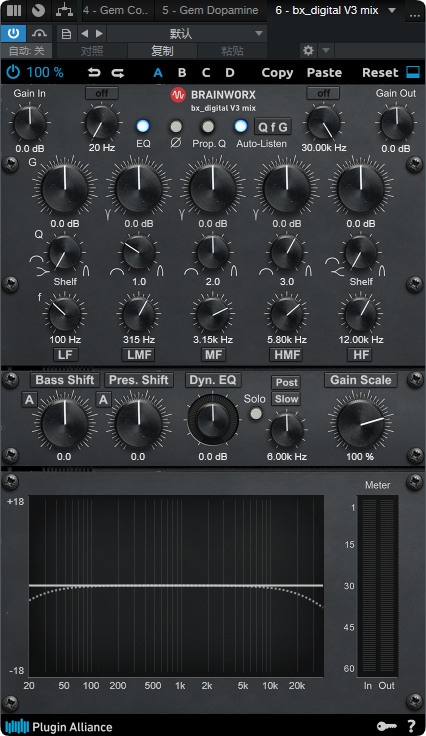Select settings bank D
This screenshot has height=736, width=426.
(229, 73)
